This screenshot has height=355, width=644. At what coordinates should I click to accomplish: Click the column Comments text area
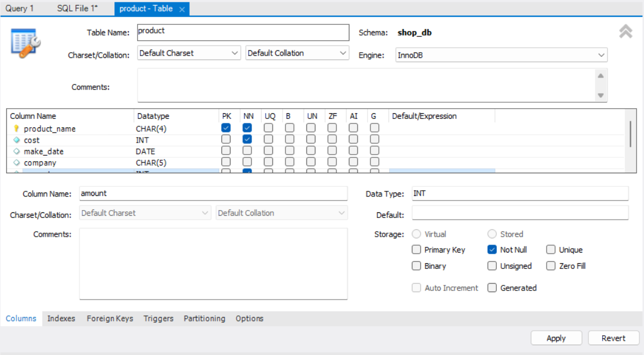coord(213,264)
